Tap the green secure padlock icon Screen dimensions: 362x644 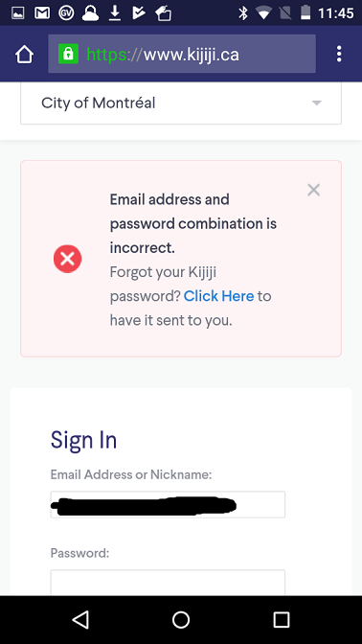click(x=68, y=54)
